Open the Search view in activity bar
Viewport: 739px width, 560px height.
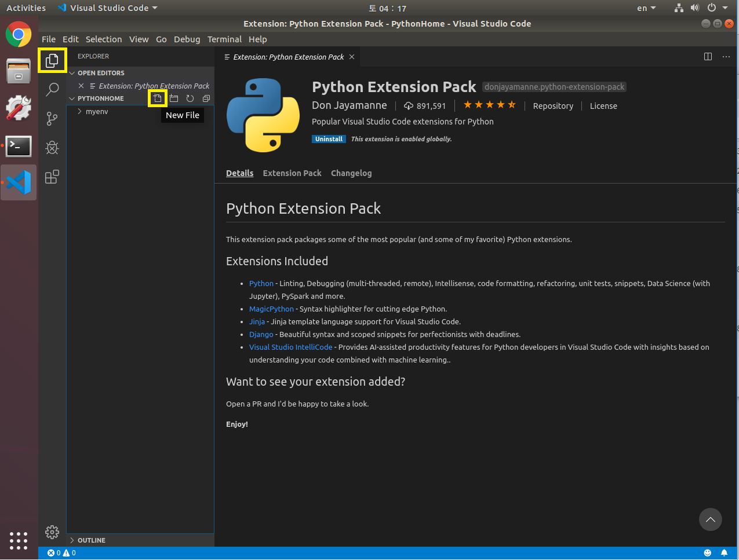tap(52, 89)
